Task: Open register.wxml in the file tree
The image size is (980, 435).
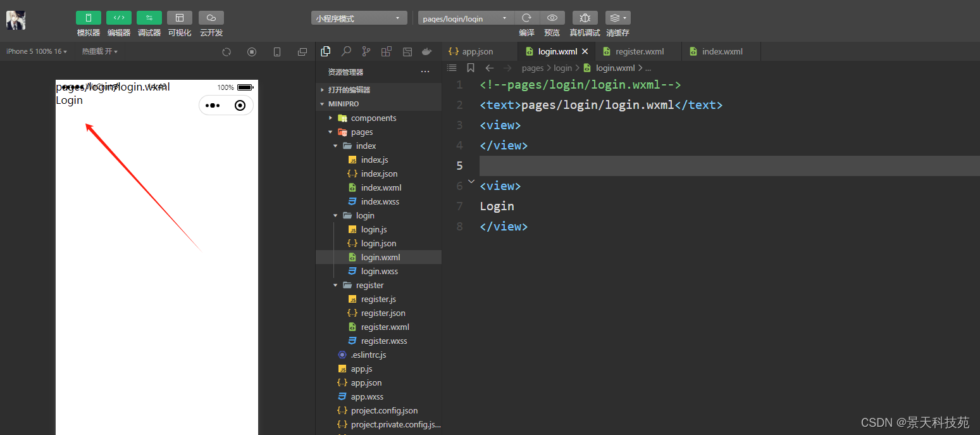Action: pos(378,327)
